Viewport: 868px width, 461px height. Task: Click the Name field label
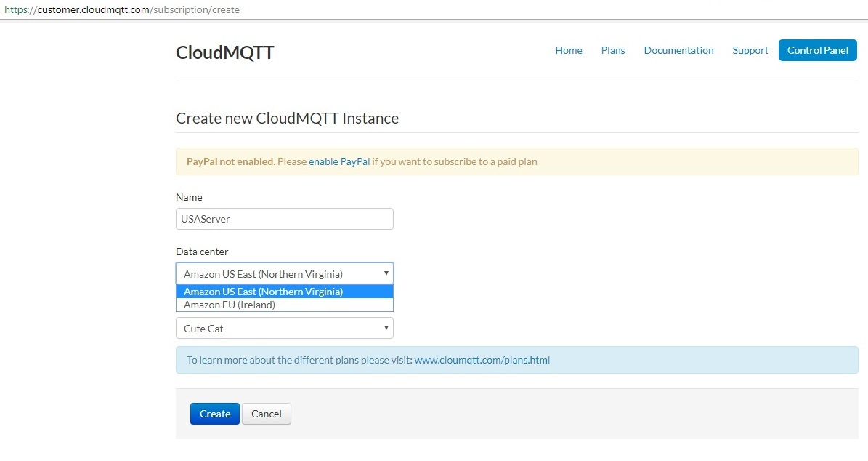tap(189, 197)
